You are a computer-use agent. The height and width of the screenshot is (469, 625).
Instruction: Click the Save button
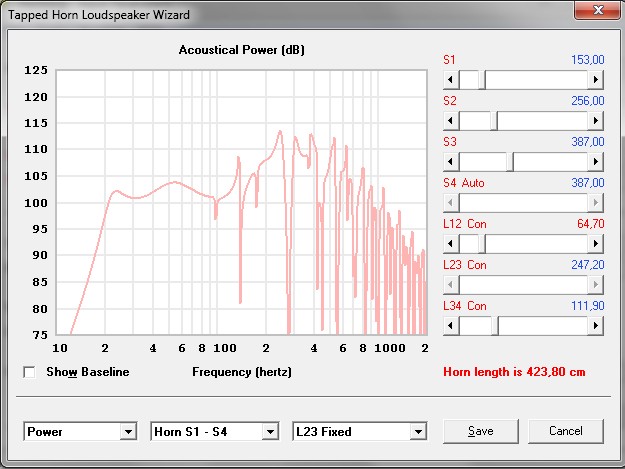click(481, 431)
